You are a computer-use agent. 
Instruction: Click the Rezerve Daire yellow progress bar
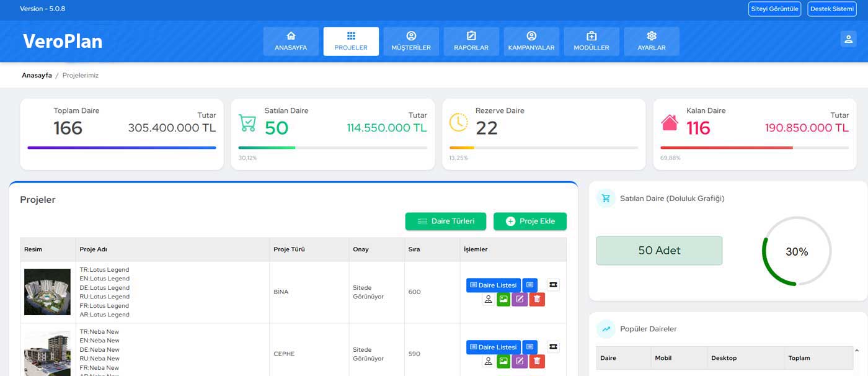point(462,148)
